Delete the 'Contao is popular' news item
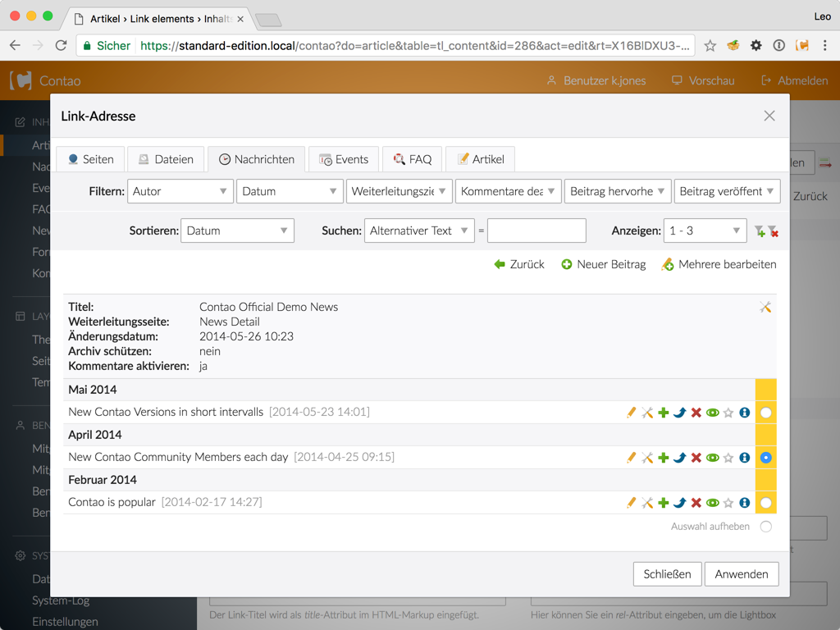This screenshot has width=840, height=630. tap(696, 503)
